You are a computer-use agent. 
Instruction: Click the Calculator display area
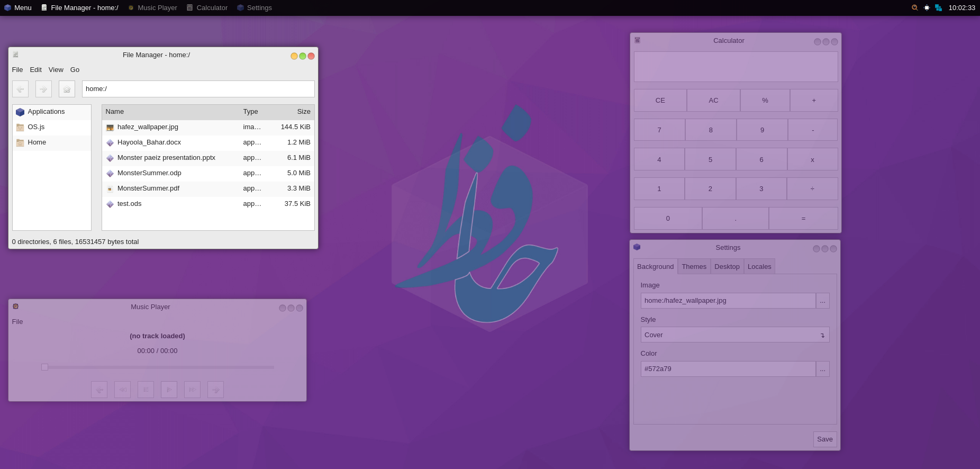click(736, 67)
